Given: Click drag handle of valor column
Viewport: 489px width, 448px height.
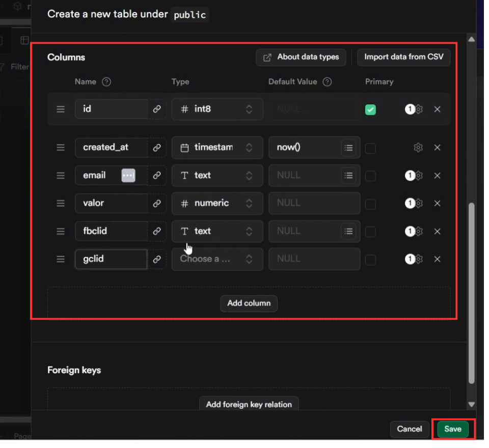Looking at the screenshot, I should pos(61,203).
